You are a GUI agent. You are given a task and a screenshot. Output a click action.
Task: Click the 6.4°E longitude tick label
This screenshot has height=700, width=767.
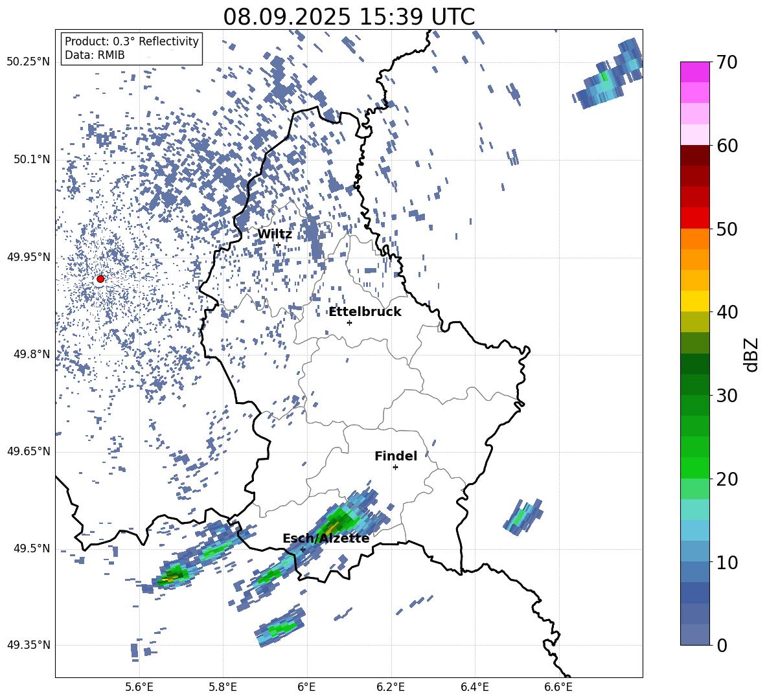(474, 687)
